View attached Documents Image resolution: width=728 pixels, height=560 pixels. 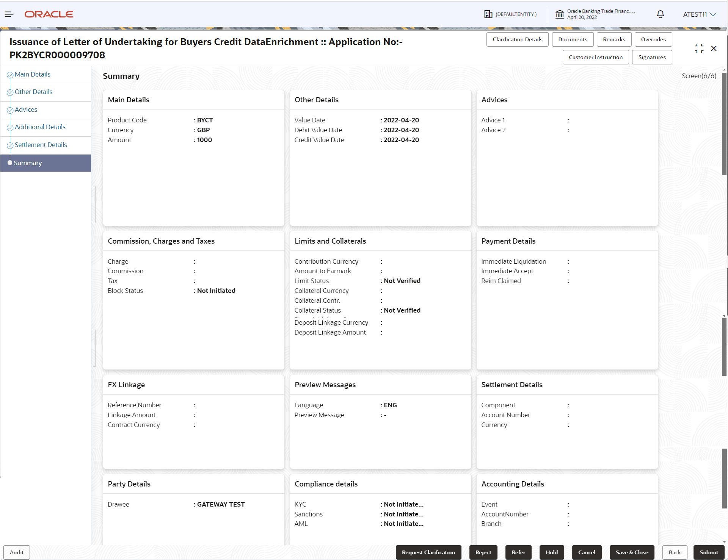[573, 39]
